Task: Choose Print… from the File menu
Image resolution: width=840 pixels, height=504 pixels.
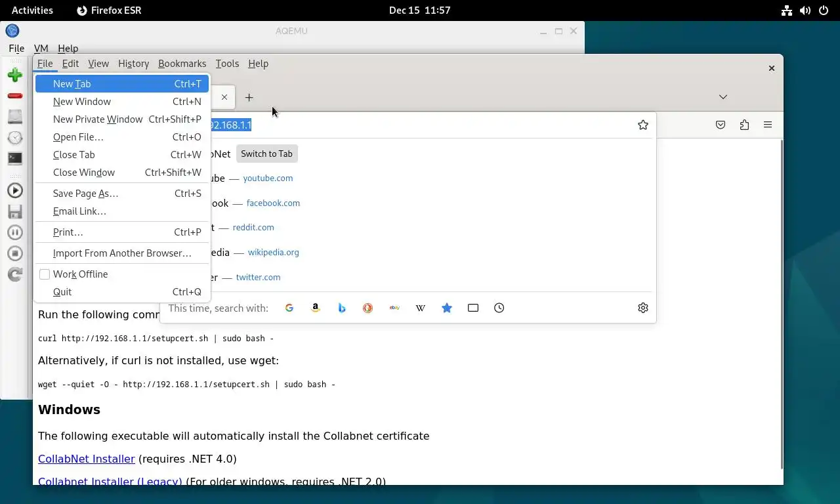Action: [122, 232]
